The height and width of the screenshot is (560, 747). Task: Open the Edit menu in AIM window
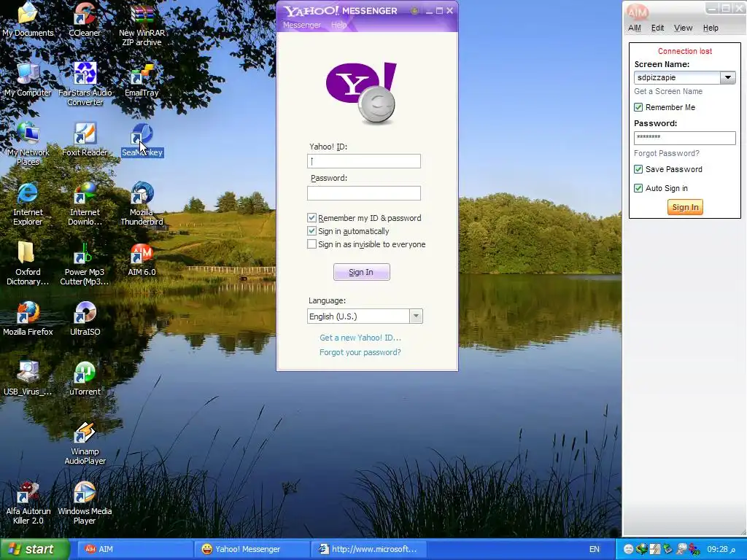point(657,28)
